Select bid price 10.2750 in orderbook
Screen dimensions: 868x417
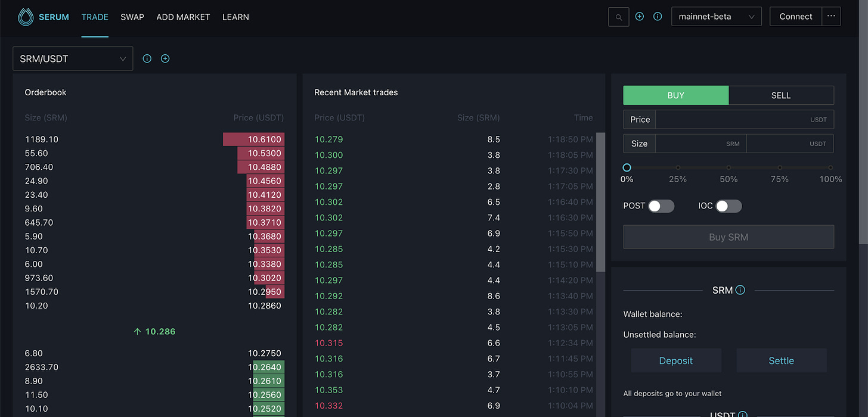tap(265, 353)
